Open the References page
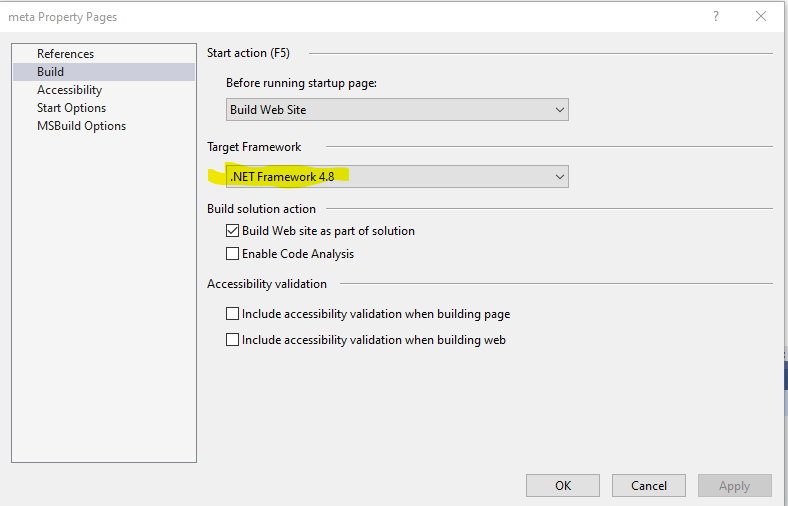The height and width of the screenshot is (506, 788). click(x=65, y=54)
